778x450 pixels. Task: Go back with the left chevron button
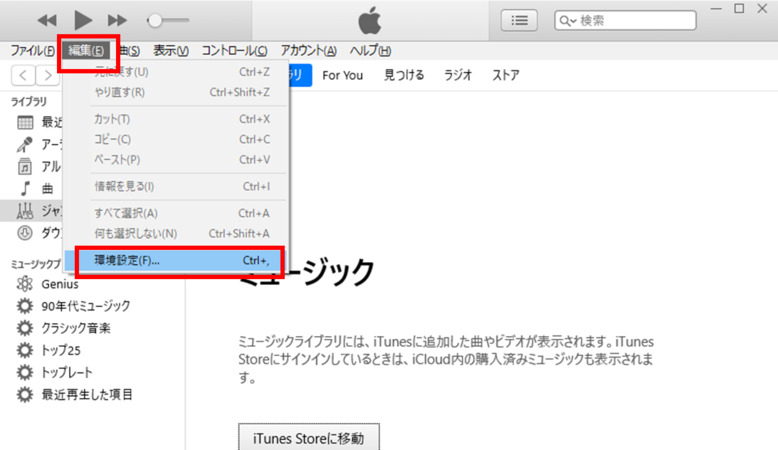tap(23, 75)
